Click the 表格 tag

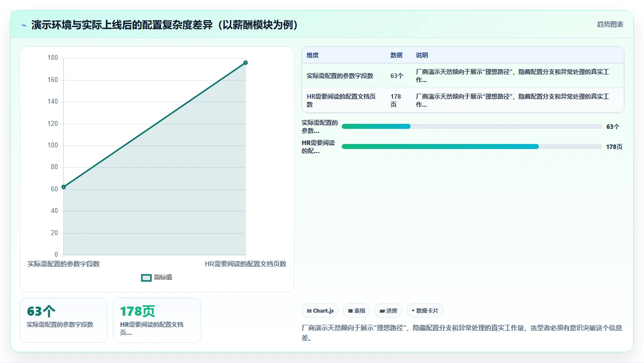(x=357, y=311)
